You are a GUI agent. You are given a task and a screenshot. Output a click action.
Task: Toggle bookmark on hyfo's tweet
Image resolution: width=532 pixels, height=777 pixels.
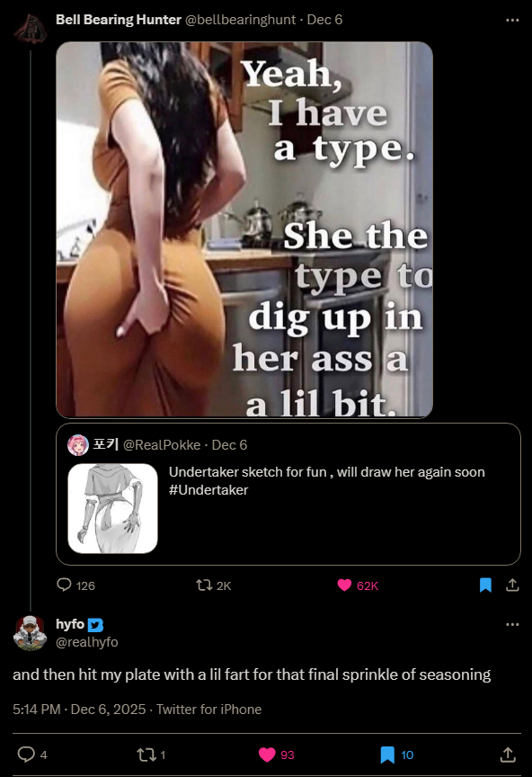point(387,755)
